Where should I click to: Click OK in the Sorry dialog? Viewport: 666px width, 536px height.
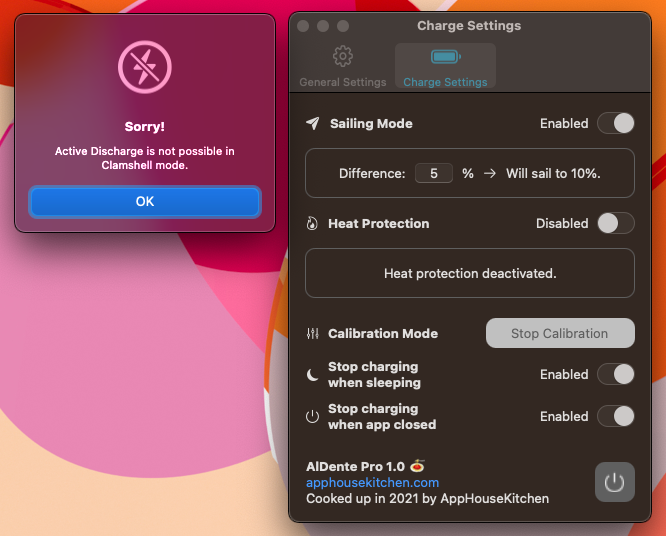(144, 201)
